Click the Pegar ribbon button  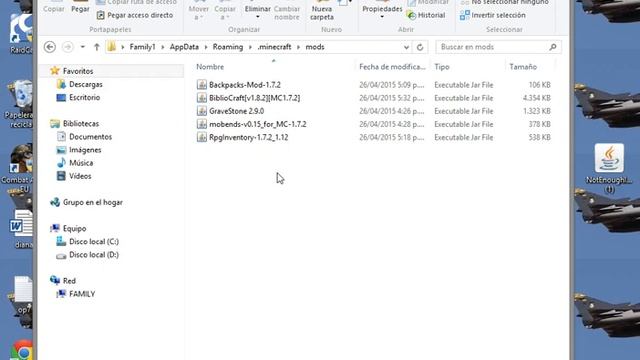point(80,7)
